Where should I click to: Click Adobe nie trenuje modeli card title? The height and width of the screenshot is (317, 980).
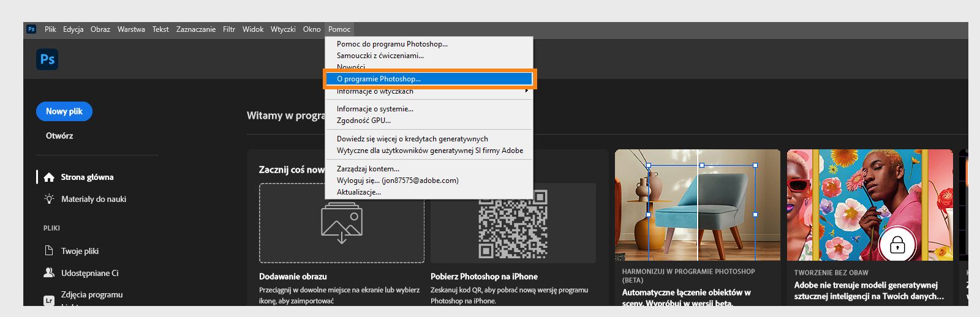point(869,291)
